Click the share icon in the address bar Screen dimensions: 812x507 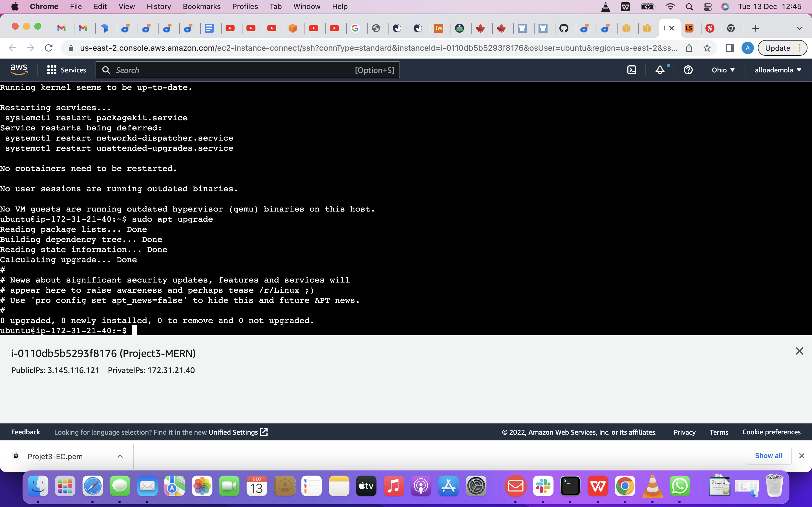pyautogui.click(x=689, y=48)
